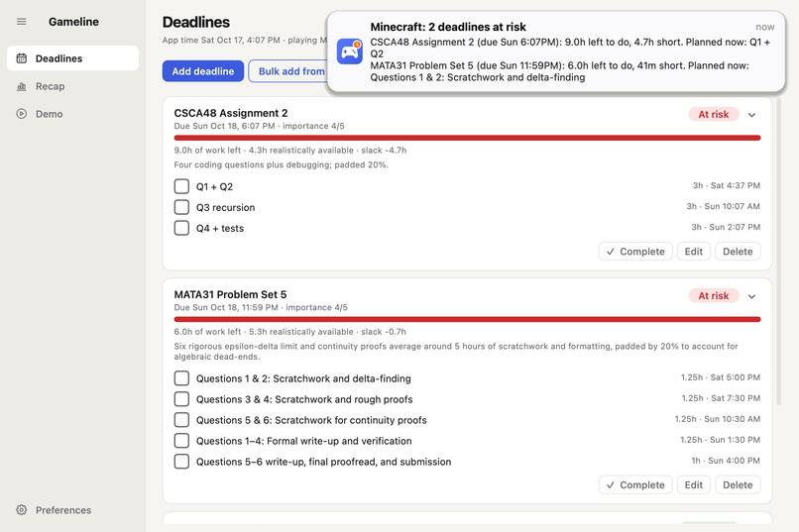Click the '1.25h · Sun 10:30 AM' time
This screenshot has height=532, width=799.
click(718, 419)
